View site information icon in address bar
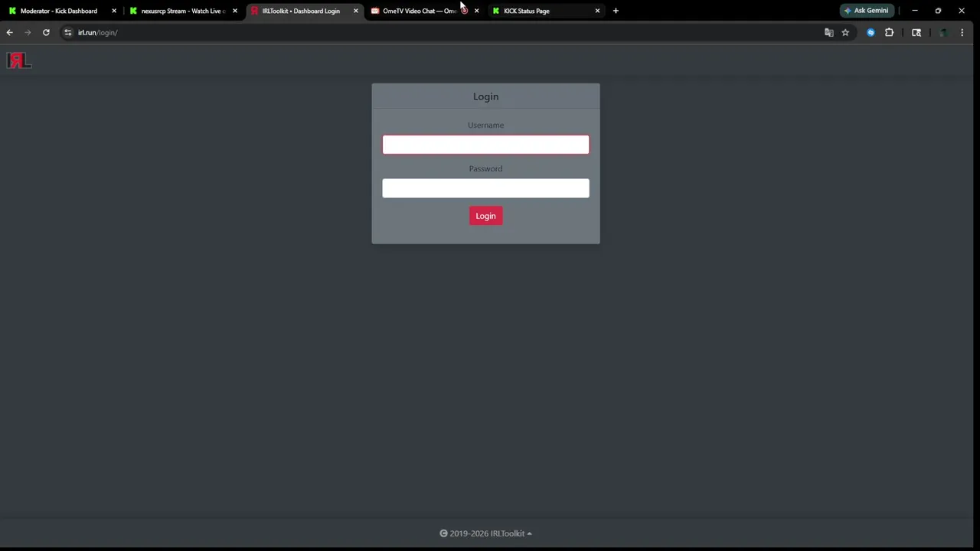 [x=67, y=32]
